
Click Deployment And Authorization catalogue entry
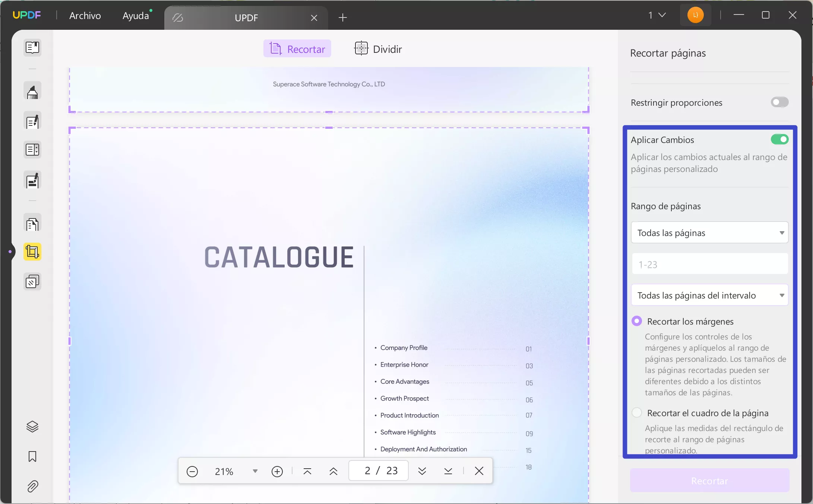coord(424,449)
